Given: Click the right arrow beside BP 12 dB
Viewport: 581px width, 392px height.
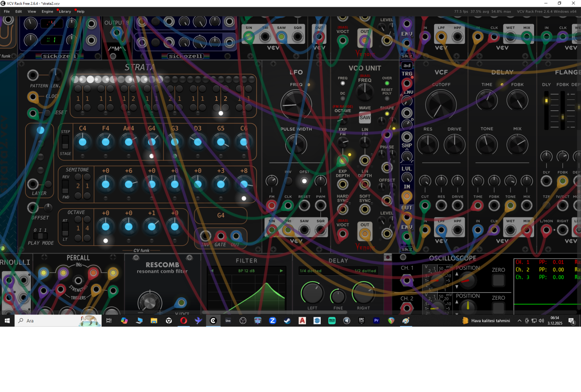Looking at the screenshot, I should pyautogui.click(x=281, y=271).
